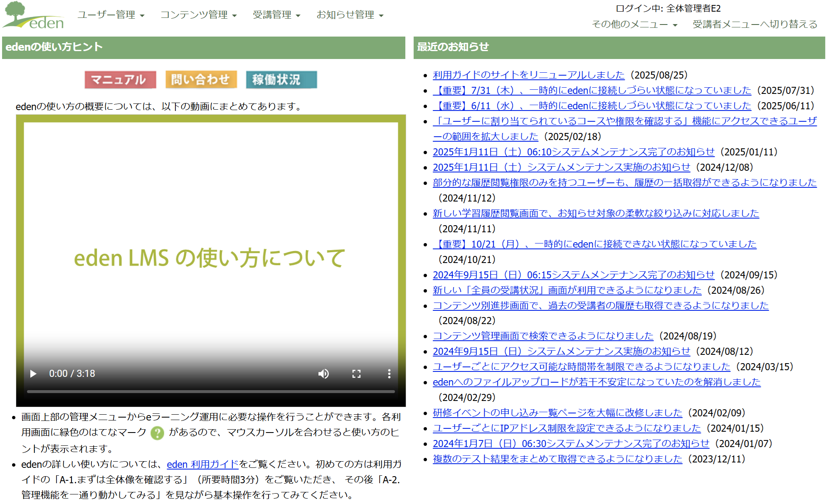Open 部分的な履歴閲覧権限 notice link
This screenshot has height=504, width=831.
625,183
